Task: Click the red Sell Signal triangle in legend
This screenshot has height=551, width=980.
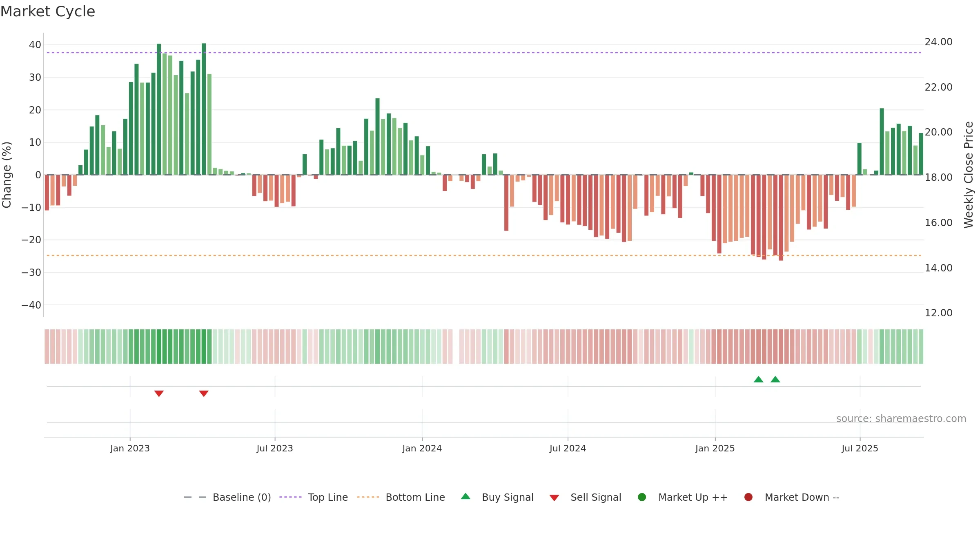Action: [554, 498]
